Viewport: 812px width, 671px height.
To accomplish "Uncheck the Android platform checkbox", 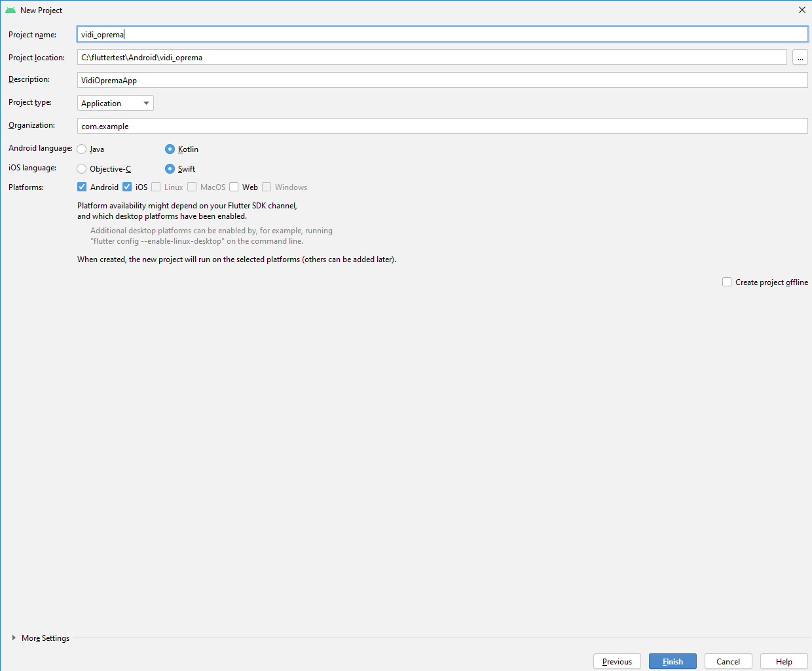I will [82, 187].
